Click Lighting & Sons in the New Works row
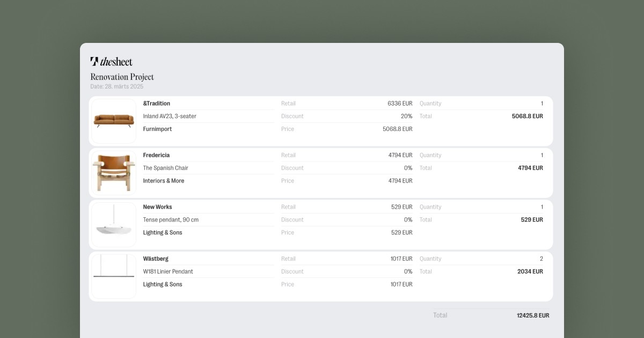This screenshot has width=644, height=338. point(163,233)
